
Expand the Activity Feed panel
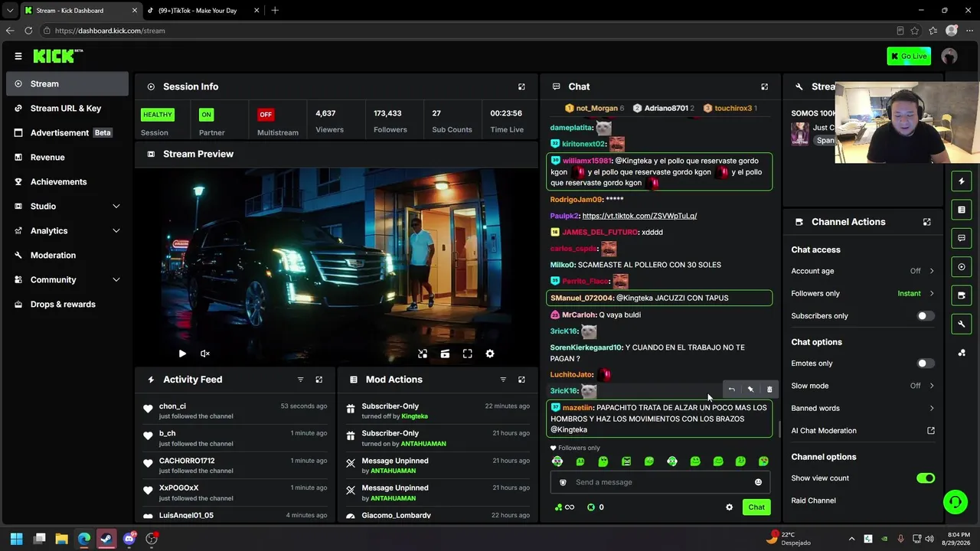[319, 380]
